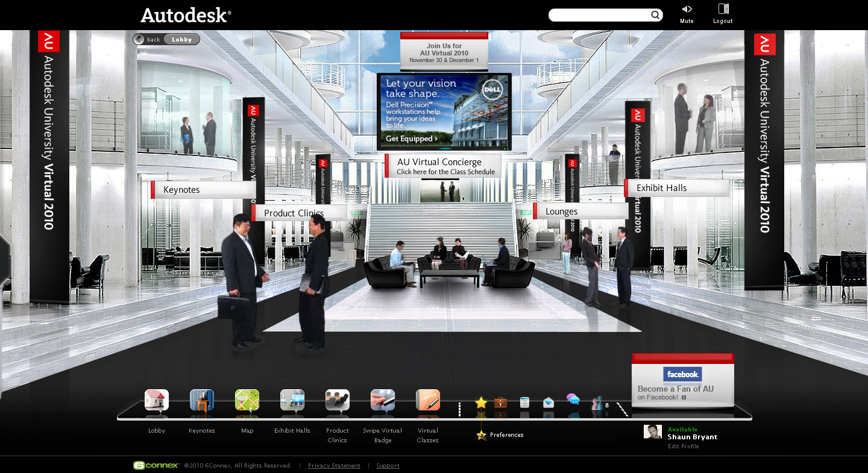Click the Preferences star-wrench icon
The image size is (868, 473).
481,435
